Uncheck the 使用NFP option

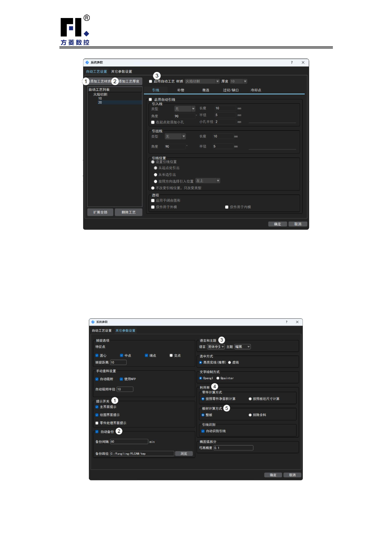pos(121,379)
